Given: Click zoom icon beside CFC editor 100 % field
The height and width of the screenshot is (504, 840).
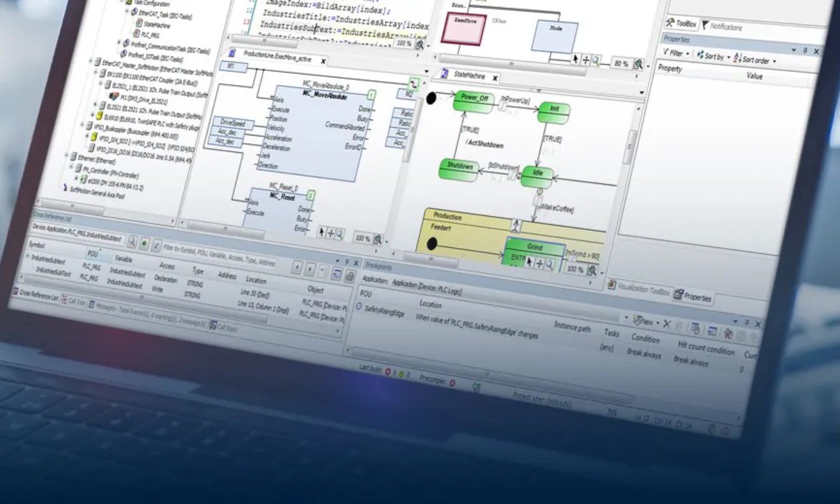Looking at the screenshot, I should (x=378, y=239).
